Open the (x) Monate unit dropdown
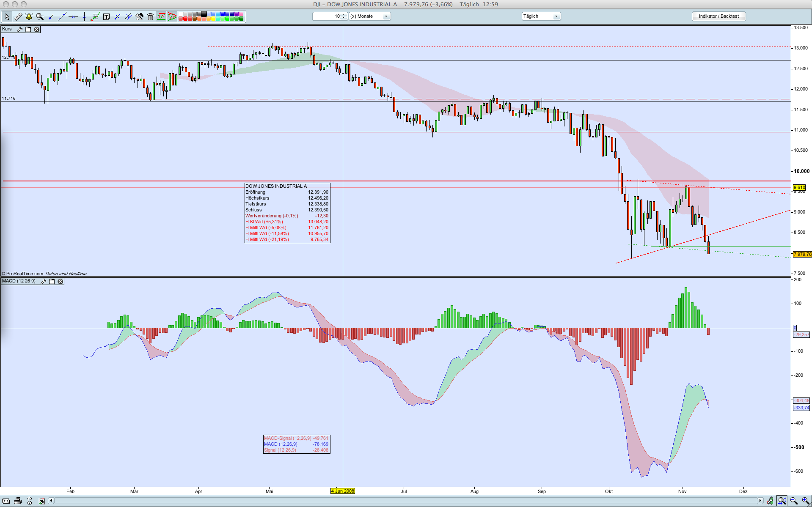The height and width of the screenshot is (507, 812). pyautogui.click(x=369, y=16)
